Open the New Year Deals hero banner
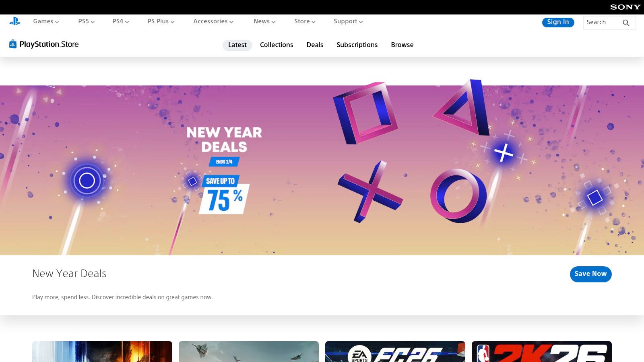644x362 pixels. click(x=322, y=169)
